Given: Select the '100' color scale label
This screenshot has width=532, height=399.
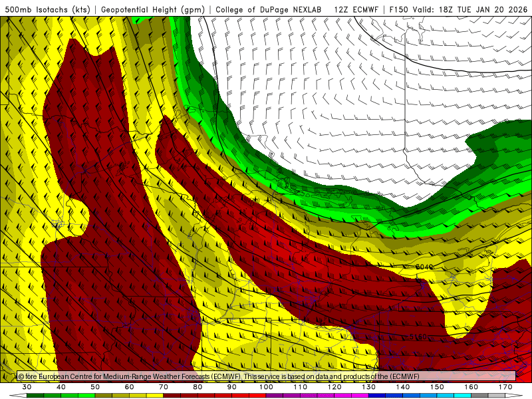Looking at the screenshot, I should [x=267, y=387].
